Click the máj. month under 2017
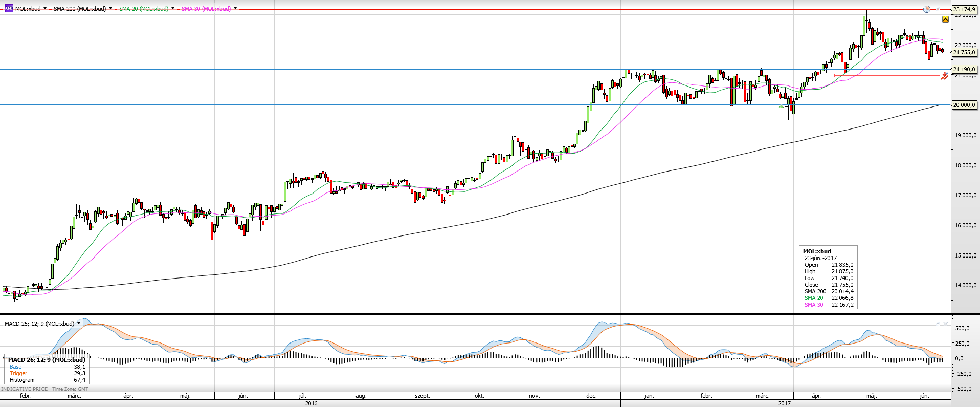980x407 pixels. (x=872, y=396)
